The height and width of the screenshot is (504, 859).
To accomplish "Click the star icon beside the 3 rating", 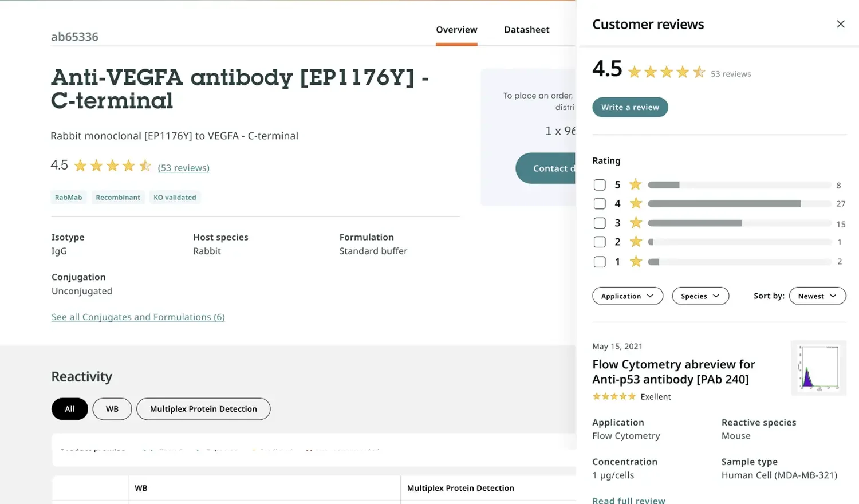I will pos(635,223).
